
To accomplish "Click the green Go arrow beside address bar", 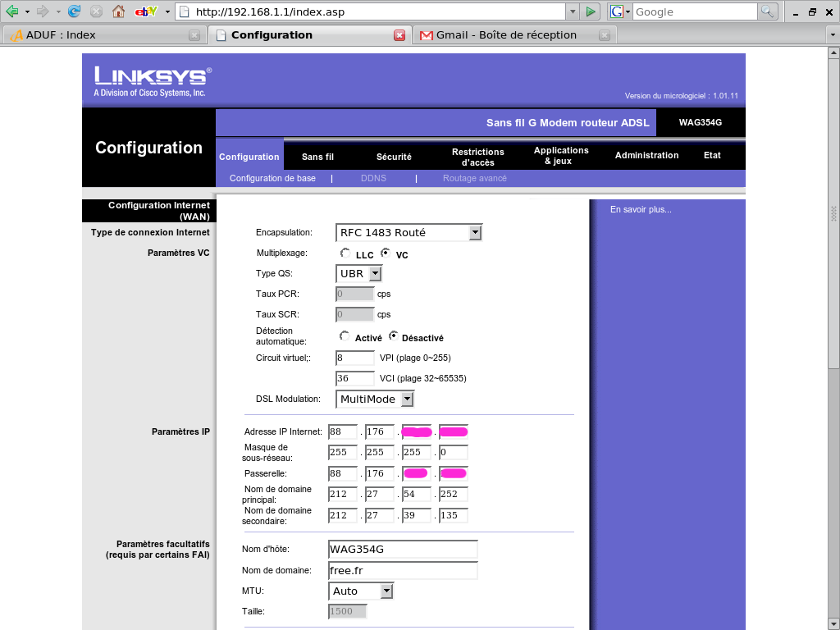I will [x=591, y=11].
